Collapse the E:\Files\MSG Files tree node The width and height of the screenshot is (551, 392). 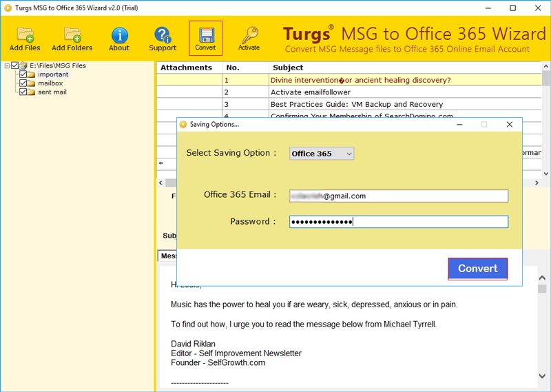tap(7, 65)
